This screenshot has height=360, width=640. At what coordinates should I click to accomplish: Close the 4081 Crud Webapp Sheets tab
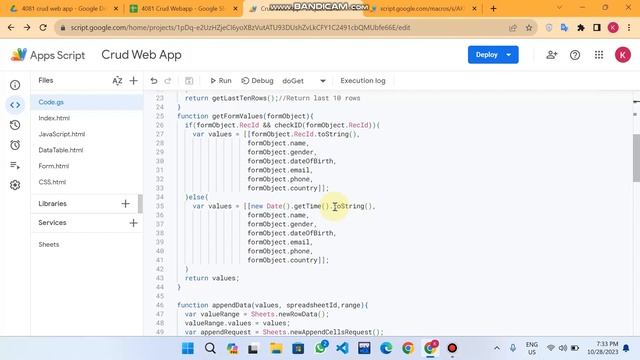tap(235, 9)
